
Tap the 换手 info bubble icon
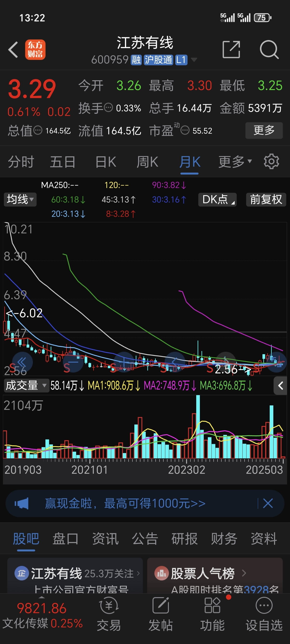click(108, 108)
